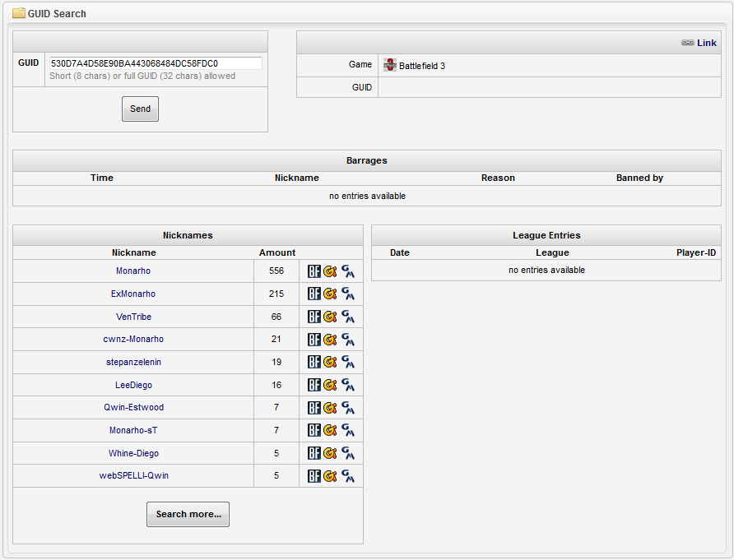734x560 pixels.
Task: Open BF icon for cwnz-Monarho row
Action: tap(314, 340)
